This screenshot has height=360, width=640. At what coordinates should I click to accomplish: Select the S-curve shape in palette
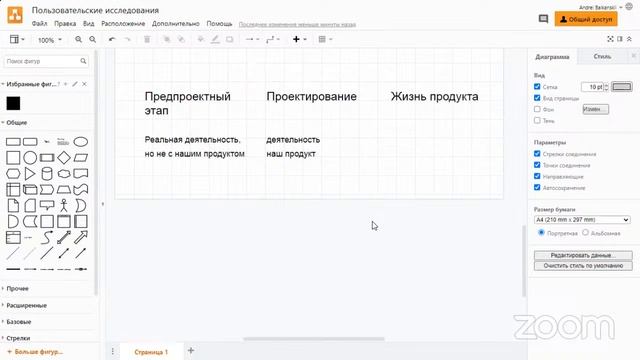47,237
